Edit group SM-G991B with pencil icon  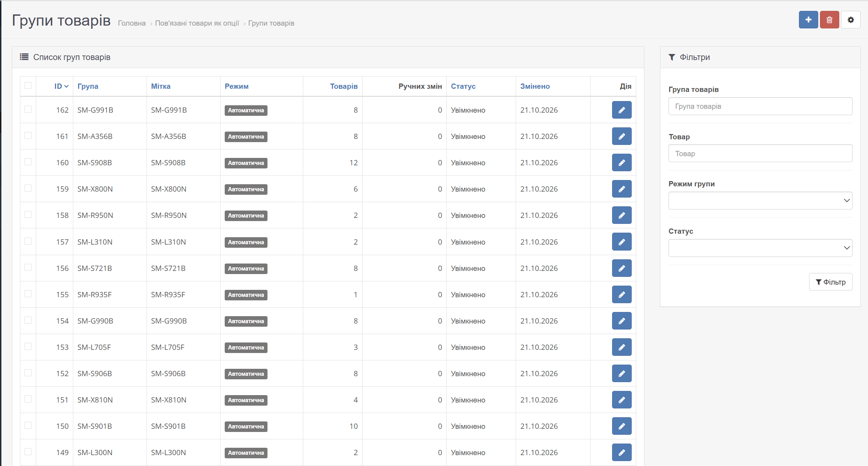tap(622, 110)
